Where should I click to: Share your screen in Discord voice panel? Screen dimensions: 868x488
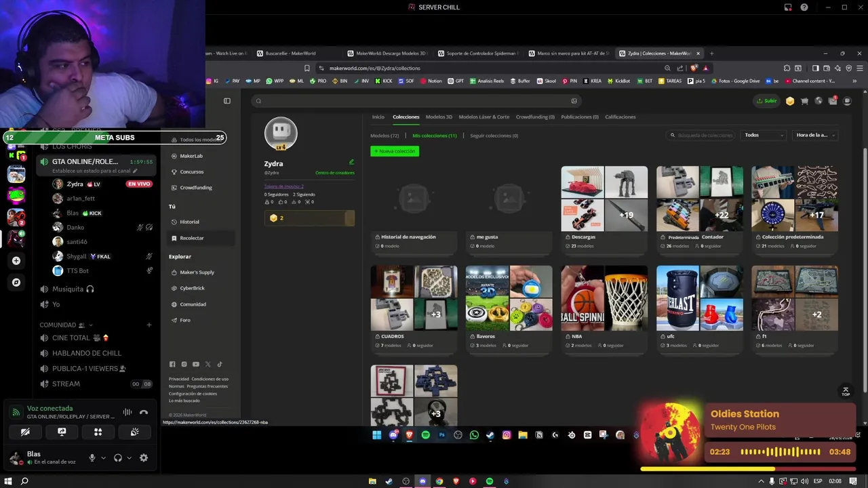tap(62, 432)
